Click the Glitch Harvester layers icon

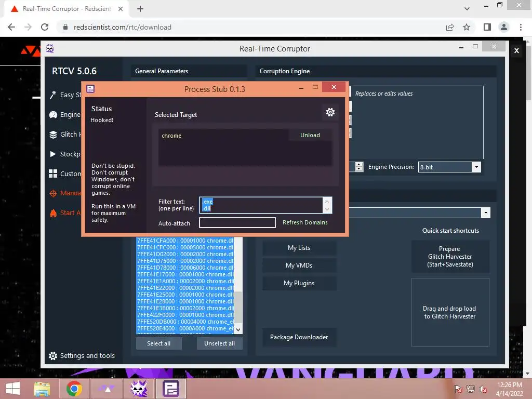click(x=54, y=135)
